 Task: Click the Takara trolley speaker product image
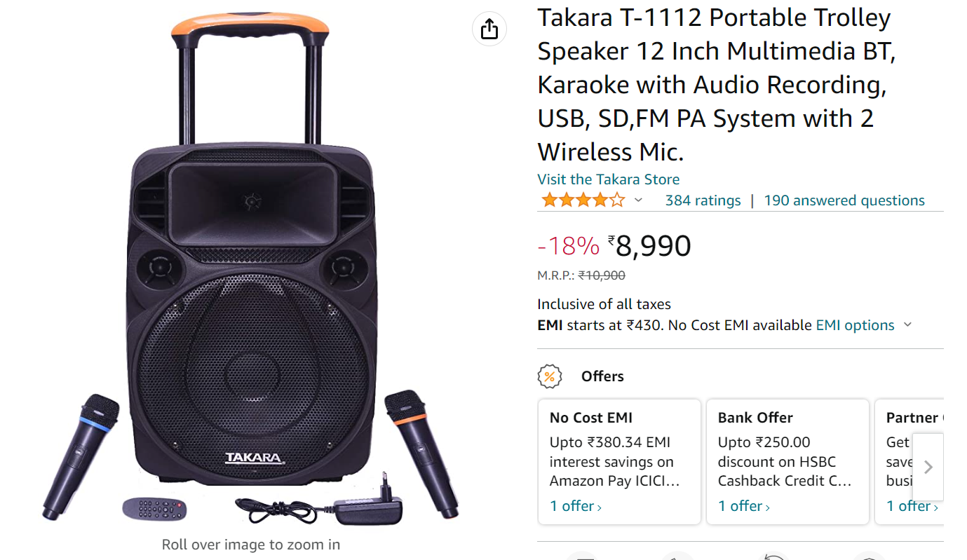point(251,280)
